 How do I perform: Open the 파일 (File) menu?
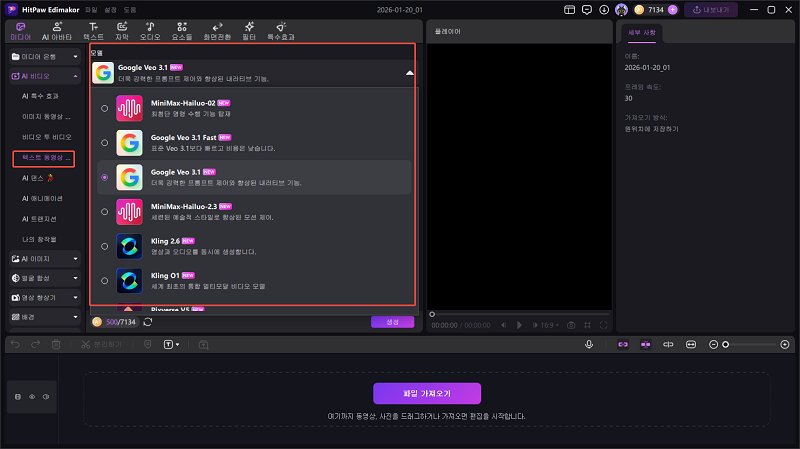point(91,10)
